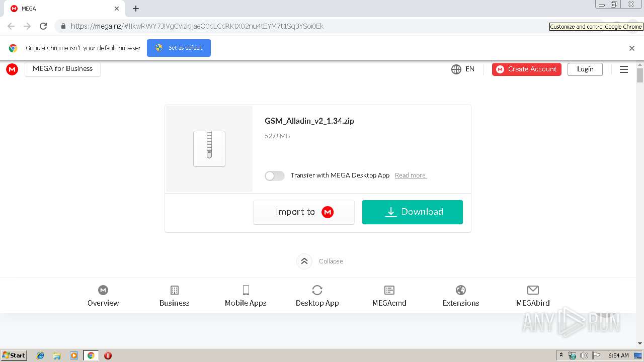Click the MEGA logo icon in header
This screenshot has height=362, width=644.
(x=12, y=69)
